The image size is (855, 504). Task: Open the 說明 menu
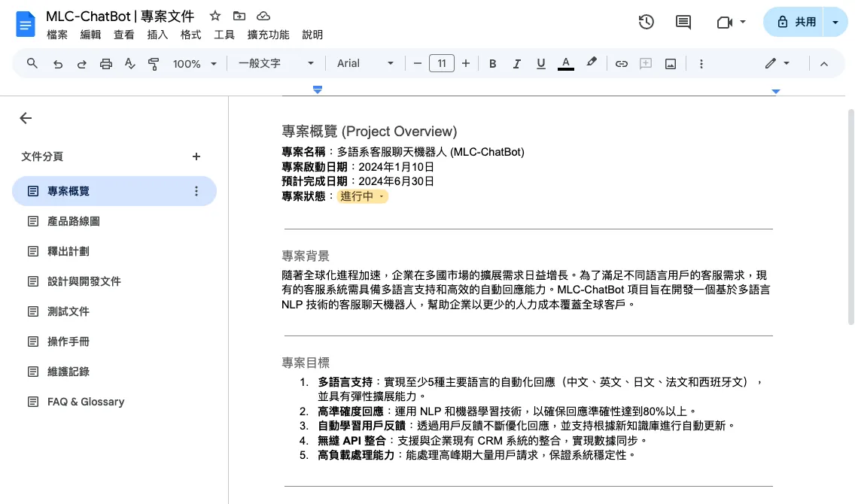[x=312, y=35]
